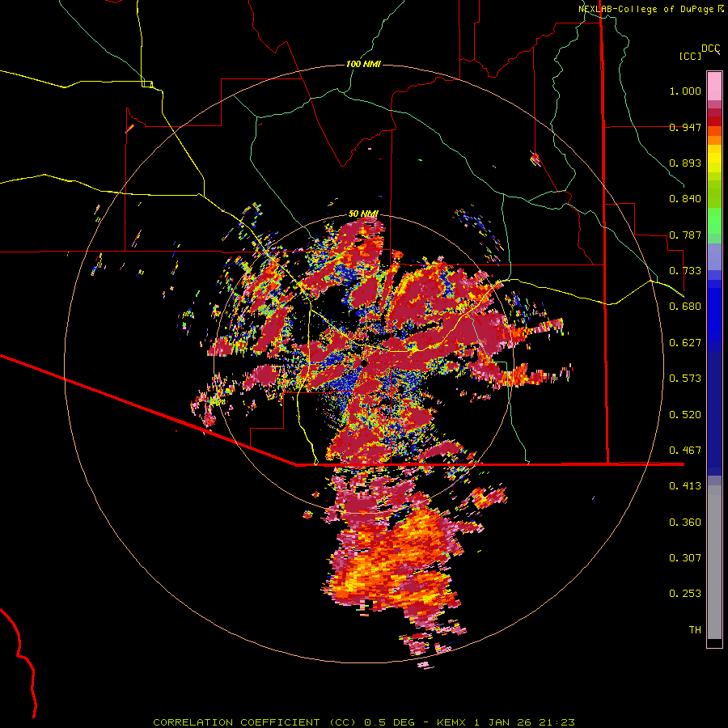Click the Correlation Coefficient caption at bottom

pyautogui.click(x=364, y=722)
